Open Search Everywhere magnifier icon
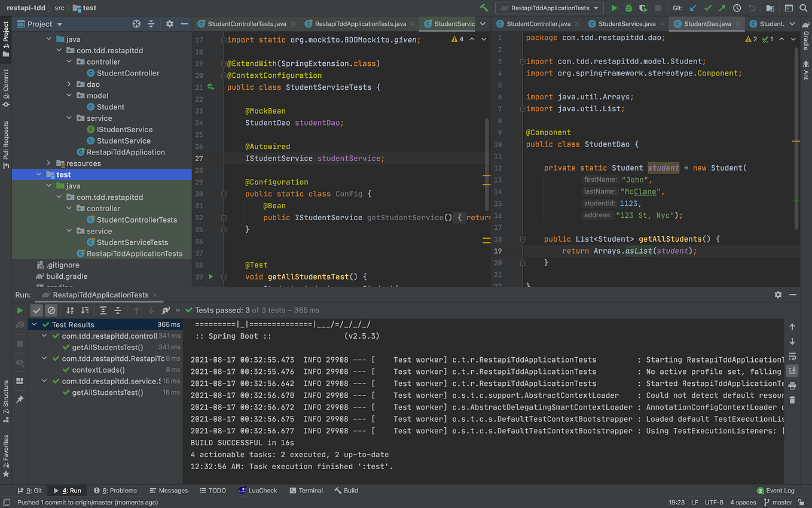Viewport: 812px width, 508px height. point(804,8)
